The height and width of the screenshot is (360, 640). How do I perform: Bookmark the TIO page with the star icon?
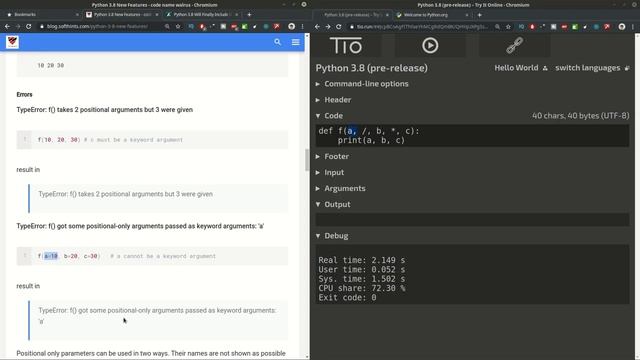tap(508, 27)
